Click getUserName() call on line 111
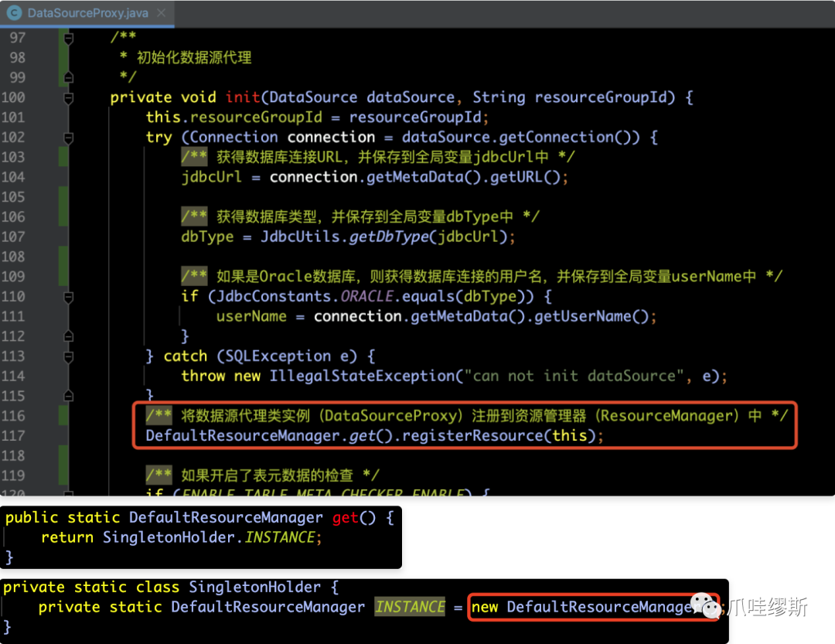Viewport: 835px width, 644px height. [591, 316]
